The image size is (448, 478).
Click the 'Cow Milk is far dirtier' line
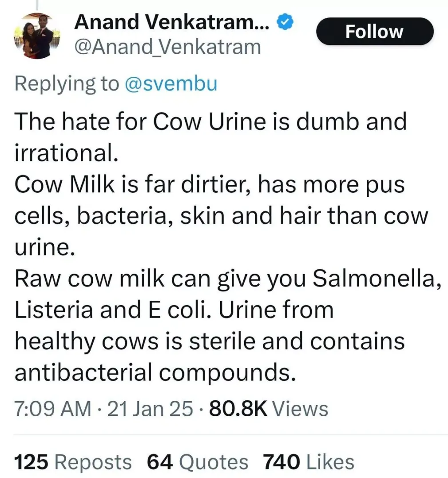click(210, 184)
